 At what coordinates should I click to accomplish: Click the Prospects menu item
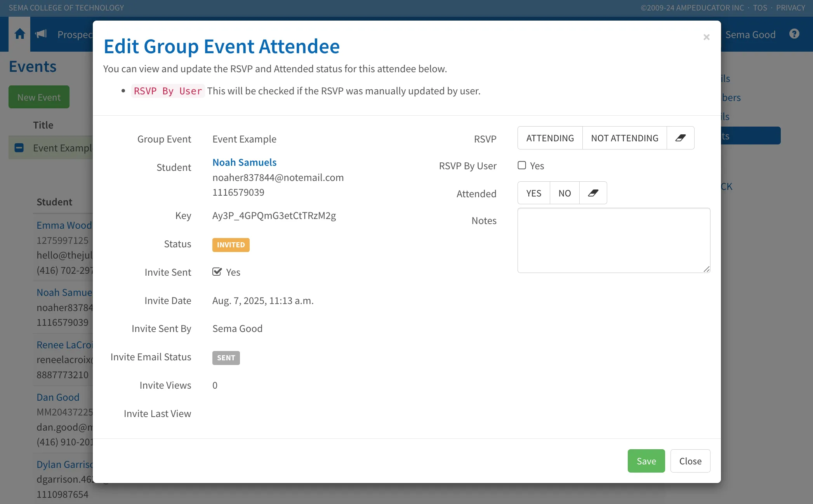pos(75,35)
